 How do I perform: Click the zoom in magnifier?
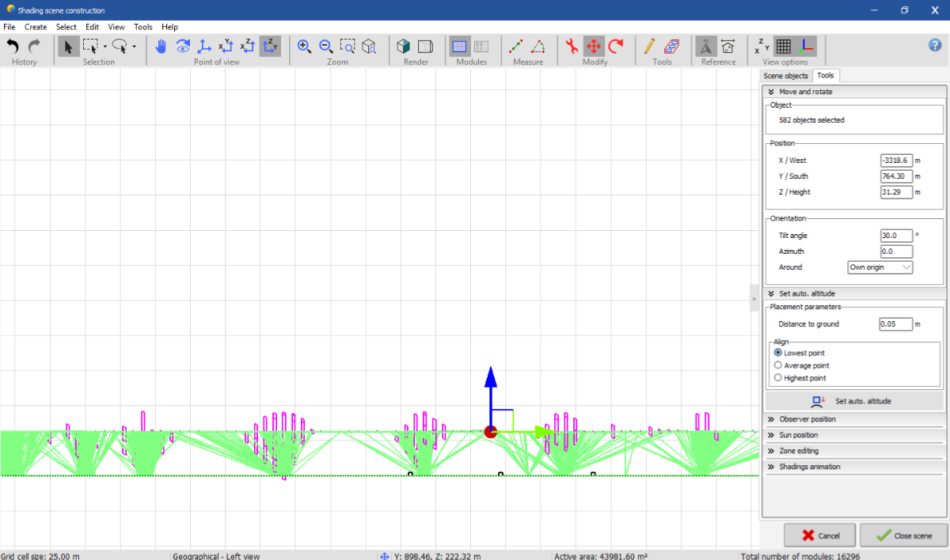click(304, 47)
